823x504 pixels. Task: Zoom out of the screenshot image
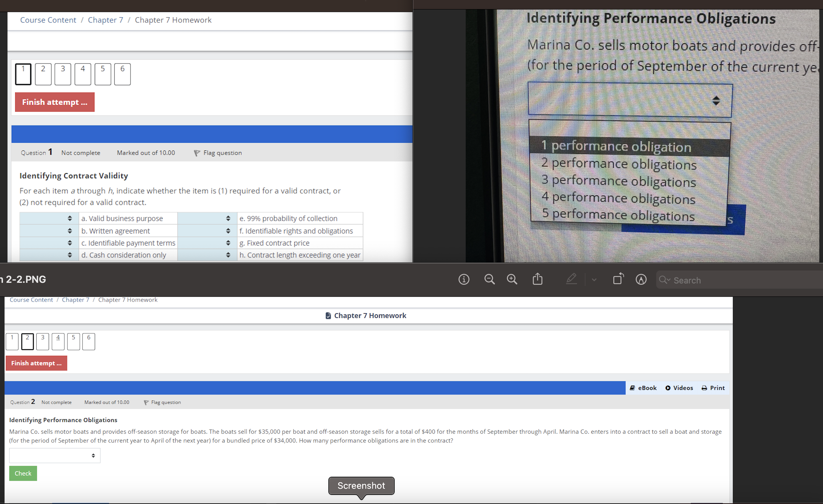[x=489, y=279]
